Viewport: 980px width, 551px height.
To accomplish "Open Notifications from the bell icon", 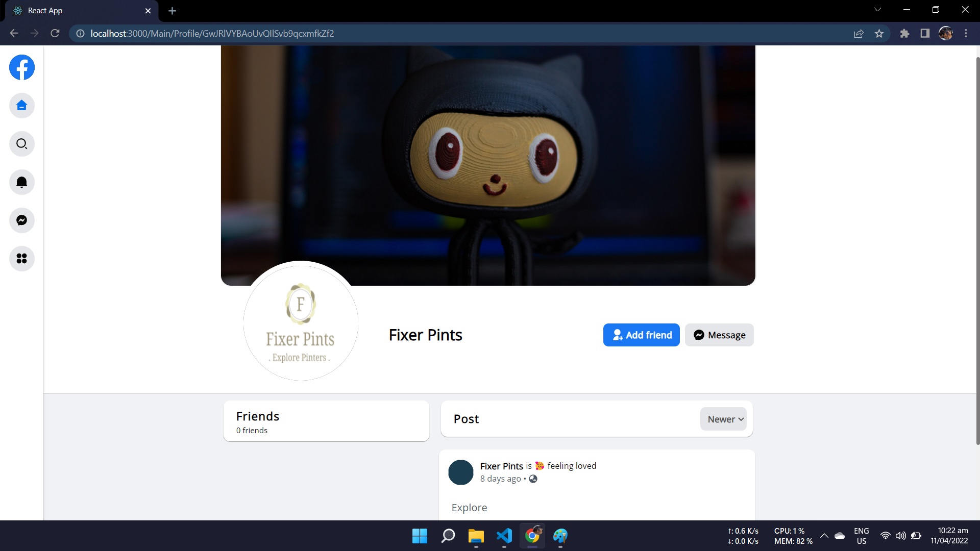I will click(21, 182).
